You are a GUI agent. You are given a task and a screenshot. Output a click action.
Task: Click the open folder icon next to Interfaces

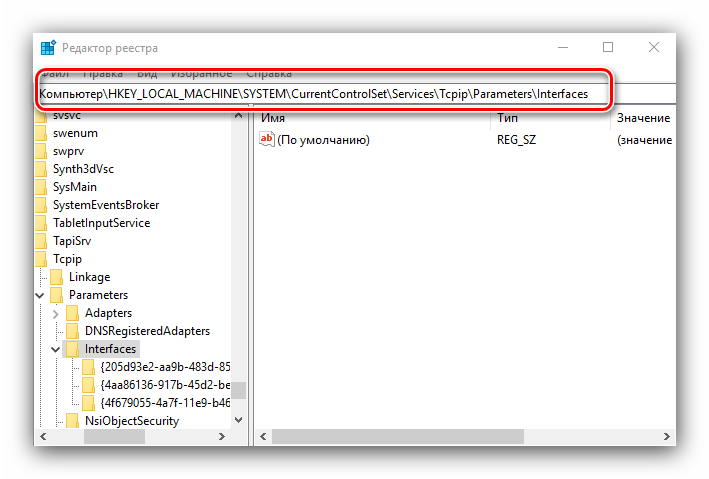pos(72,349)
